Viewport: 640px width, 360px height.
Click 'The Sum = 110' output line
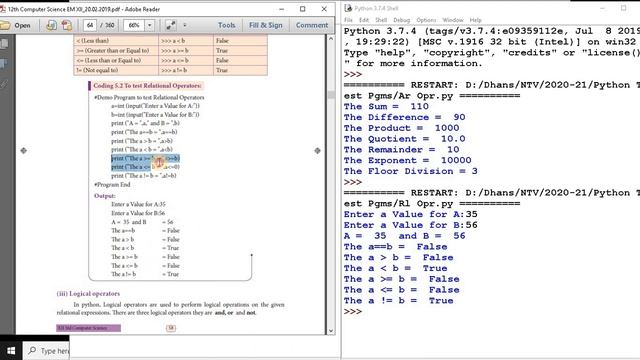point(386,107)
